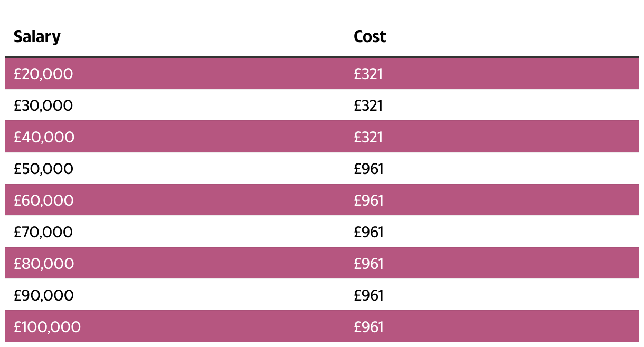Select the £50,000 salary cell
Image resolution: width=644 pixels, height=347 pixels.
pyautogui.click(x=43, y=169)
